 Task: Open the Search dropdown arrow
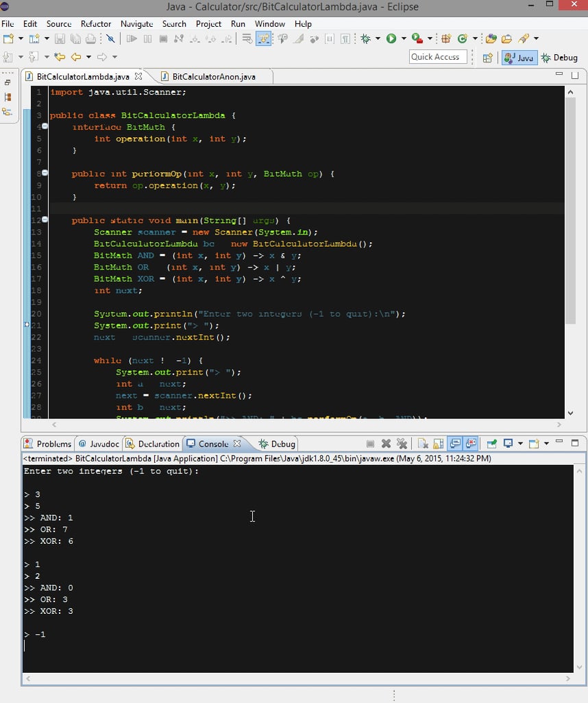536,39
